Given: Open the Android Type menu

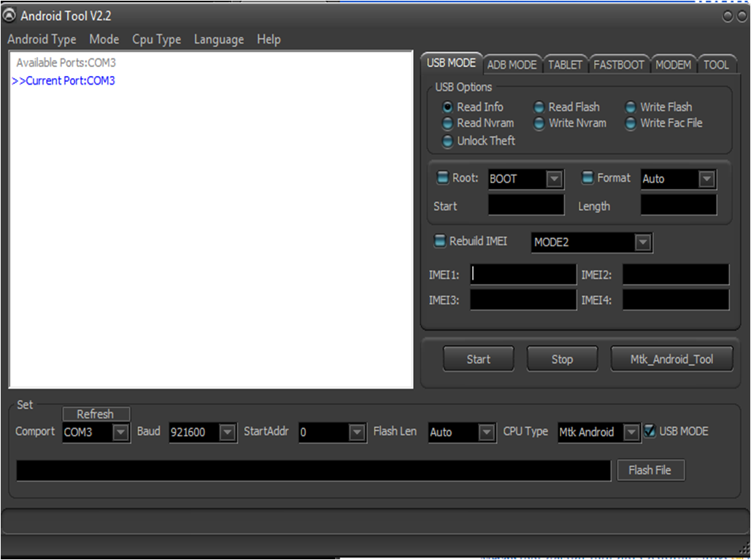Looking at the screenshot, I should (x=42, y=39).
